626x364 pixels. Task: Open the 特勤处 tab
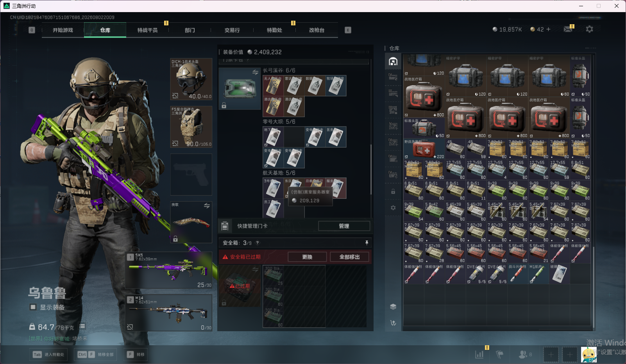(274, 30)
